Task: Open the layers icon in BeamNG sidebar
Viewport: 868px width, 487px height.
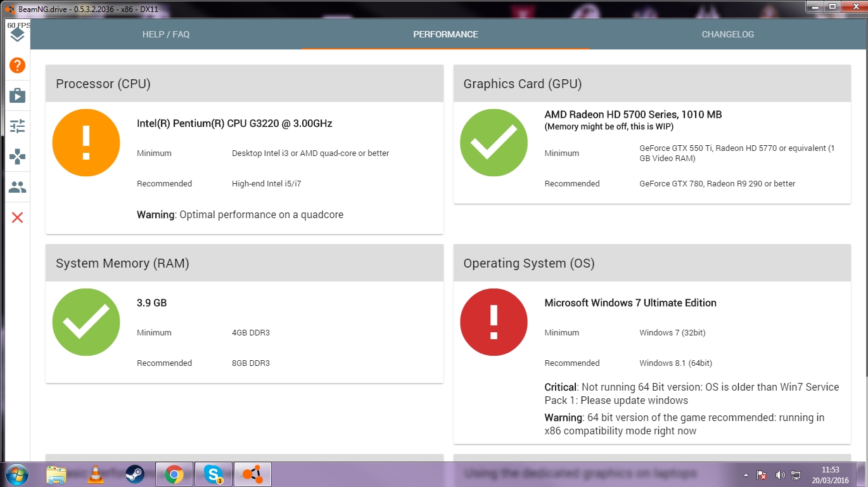Action: pos(17,36)
